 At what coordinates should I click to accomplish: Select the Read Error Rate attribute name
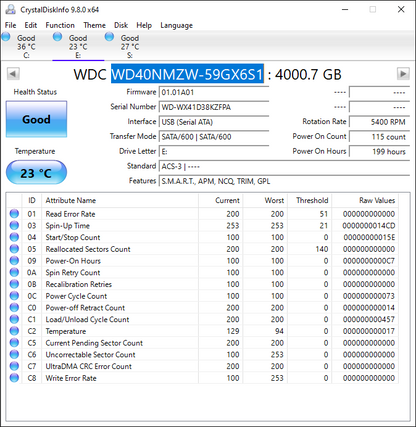[70, 214]
